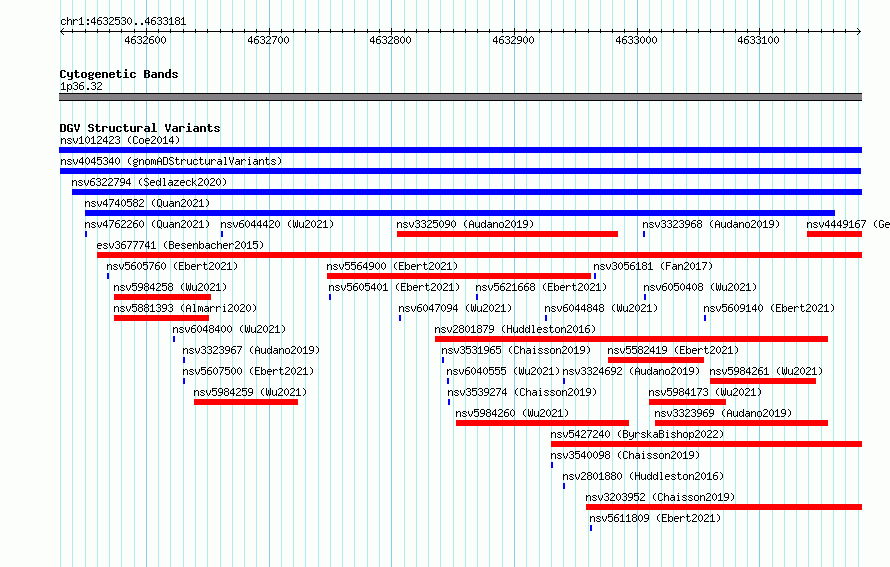Click the nsv5607500 (Ebert2021) label
Viewport: 890px width, 567px height.
point(248,371)
